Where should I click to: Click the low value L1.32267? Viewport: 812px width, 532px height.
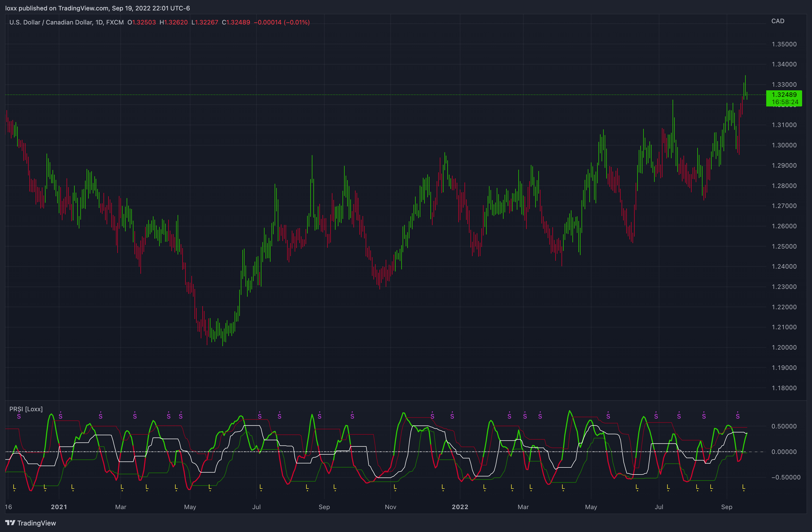click(205, 22)
